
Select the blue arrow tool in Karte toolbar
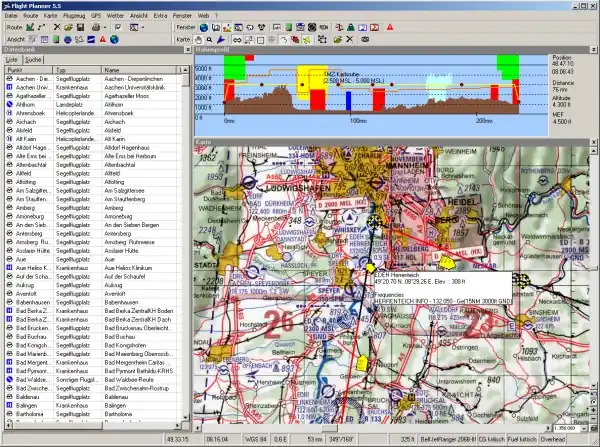coord(221,39)
